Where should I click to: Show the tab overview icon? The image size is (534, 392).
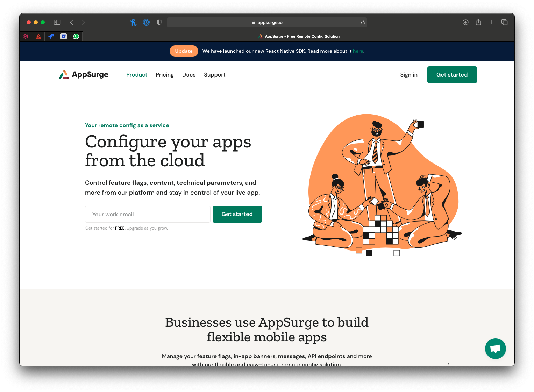click(x=504, y=22)
